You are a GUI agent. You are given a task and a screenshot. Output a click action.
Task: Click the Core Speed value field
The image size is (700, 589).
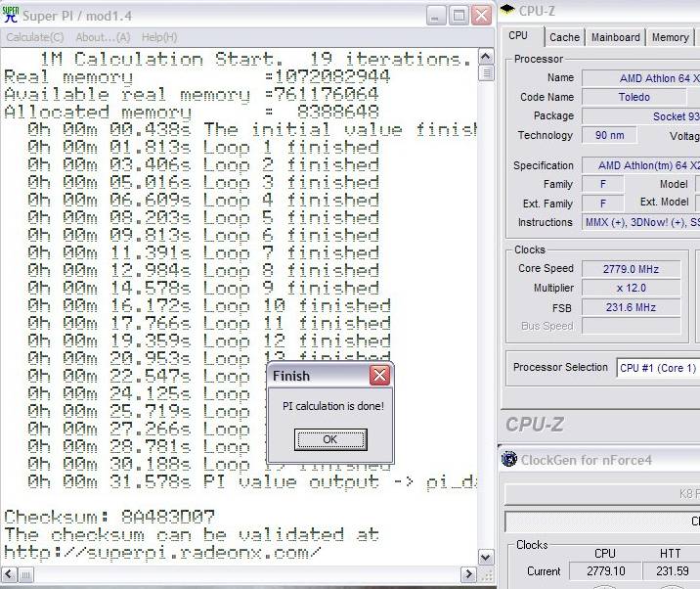(630, 268)
